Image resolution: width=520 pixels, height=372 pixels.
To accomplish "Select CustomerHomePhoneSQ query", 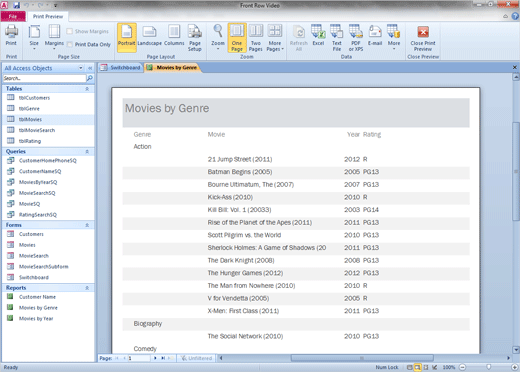I will click(48, 161).
